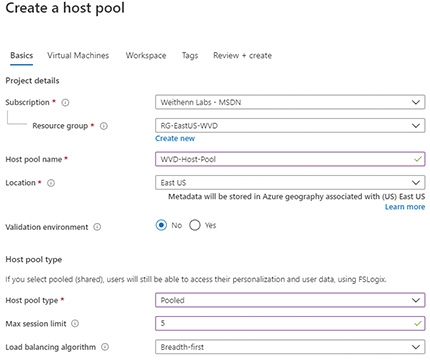Click the Max session limit info icon
Viewport: 430px width, 360px height.
[75, 323]
